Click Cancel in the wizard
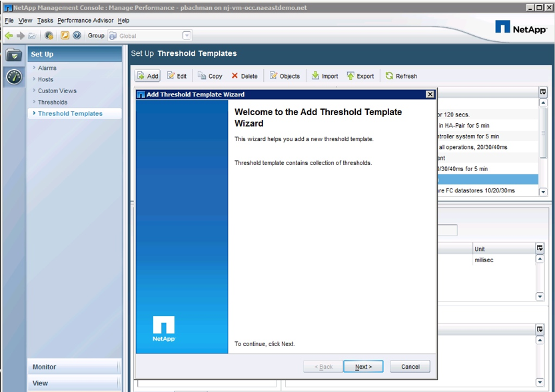Image resolution: width=555 pixels, height=392 pixels. point(410,367)
